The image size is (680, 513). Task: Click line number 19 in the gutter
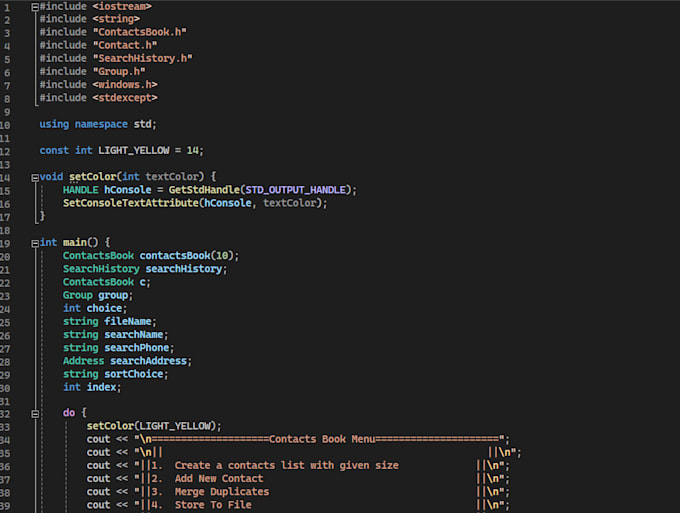click(x=5, y=244)
